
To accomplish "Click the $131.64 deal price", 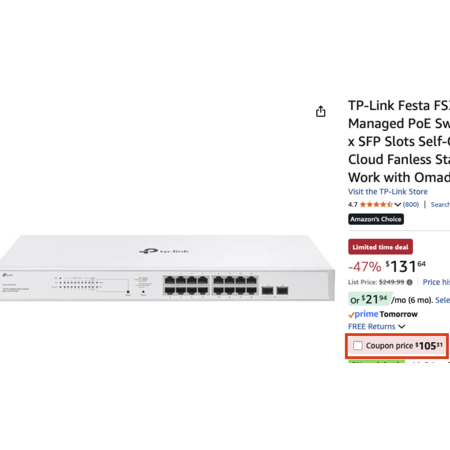I will [x=406, y=266].
